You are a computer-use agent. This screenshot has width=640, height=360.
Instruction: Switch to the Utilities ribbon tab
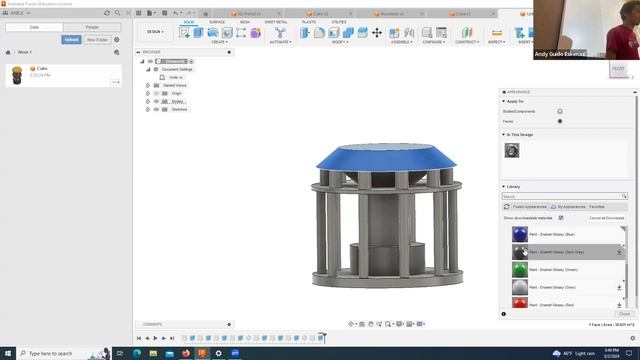pyautogui.click(x=339, y=22)
